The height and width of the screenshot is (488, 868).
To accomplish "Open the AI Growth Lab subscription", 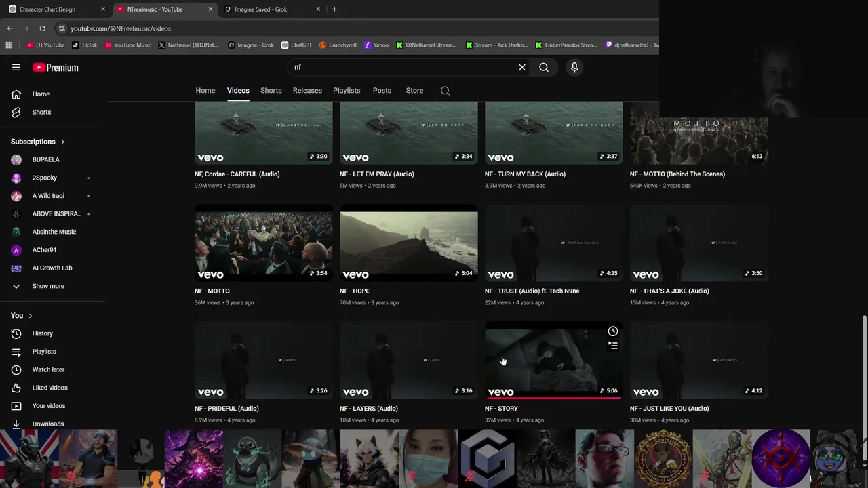I will click(54, 268).
